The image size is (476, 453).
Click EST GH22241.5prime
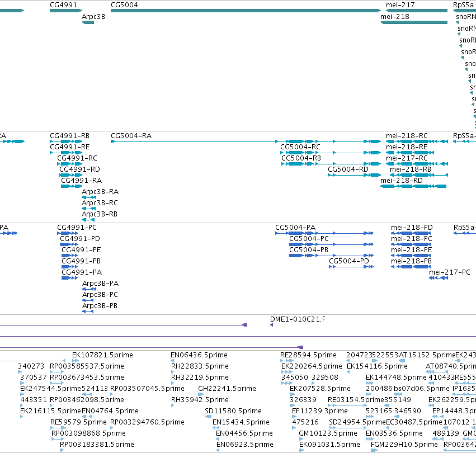click(227, 389)
